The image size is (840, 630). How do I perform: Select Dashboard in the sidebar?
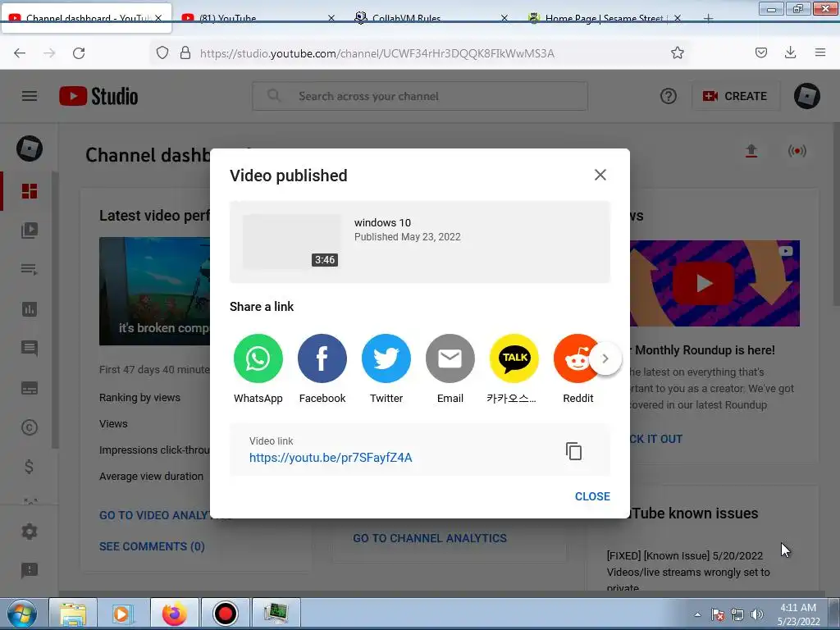click(30, 191)
